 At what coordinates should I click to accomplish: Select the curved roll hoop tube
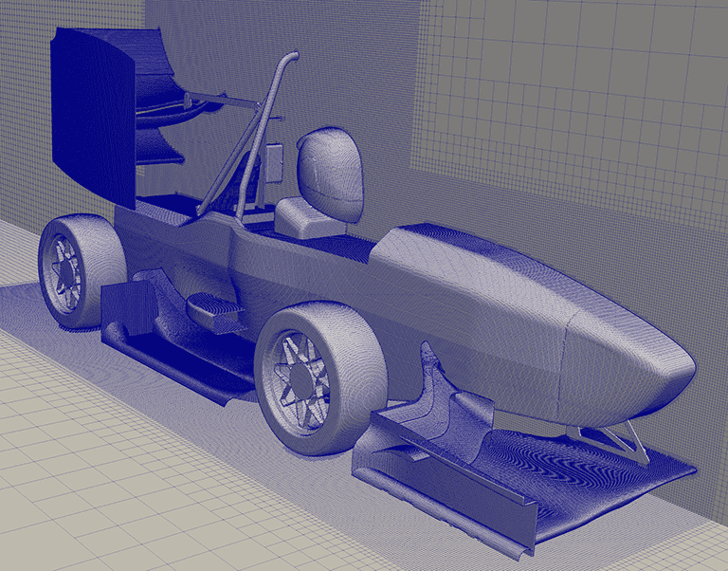pyautogui.click(x=265, y=135)
